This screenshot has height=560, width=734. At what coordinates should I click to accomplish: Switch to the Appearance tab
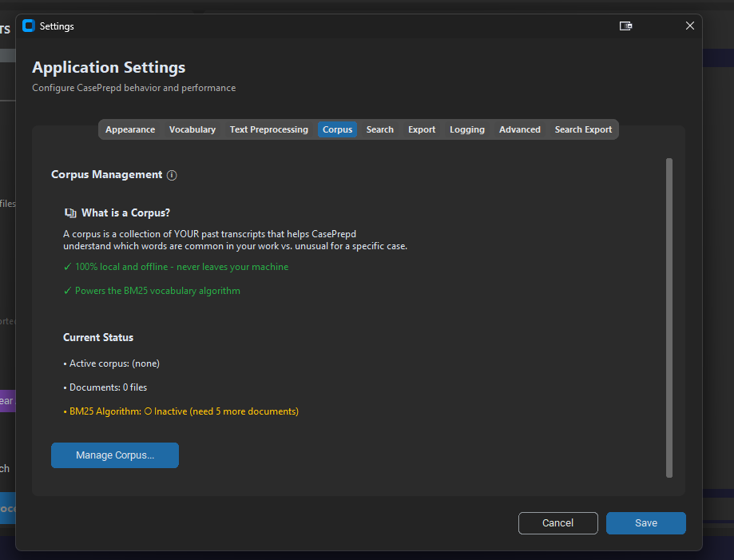(130, 129)
